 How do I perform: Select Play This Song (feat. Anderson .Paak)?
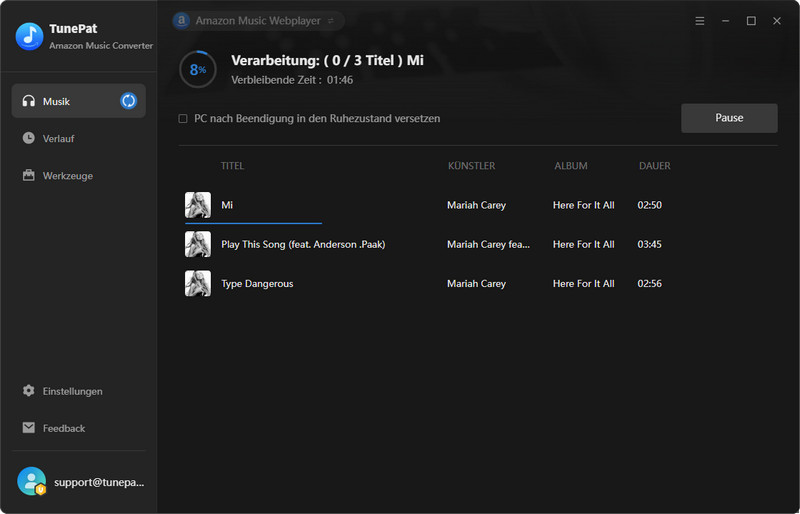tap(303, 244)
